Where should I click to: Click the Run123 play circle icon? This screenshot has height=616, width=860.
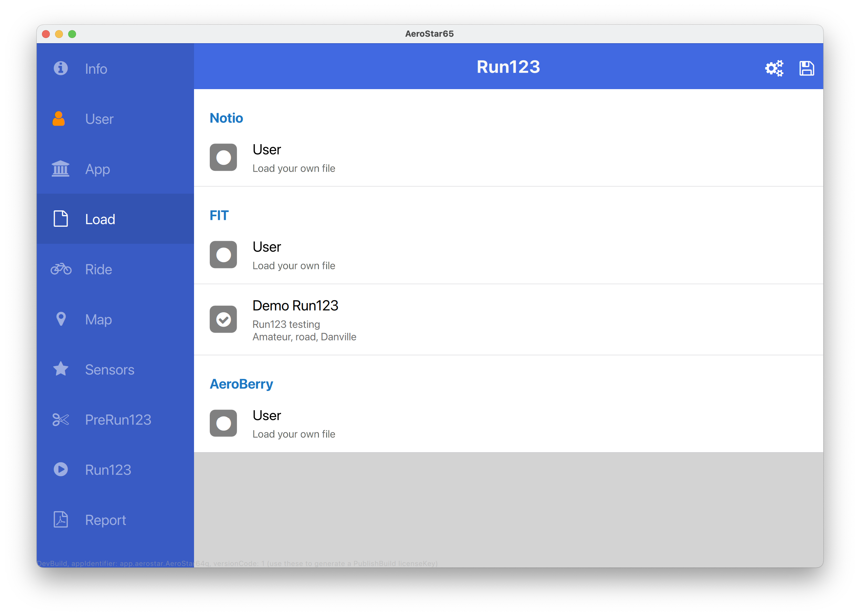[61, 469]
